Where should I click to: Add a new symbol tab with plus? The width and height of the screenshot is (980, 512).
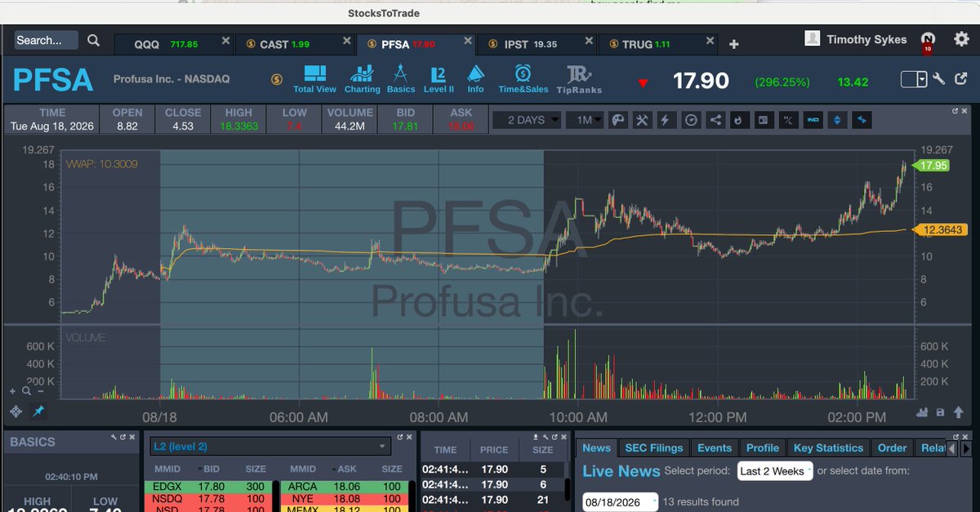[733, 44]
